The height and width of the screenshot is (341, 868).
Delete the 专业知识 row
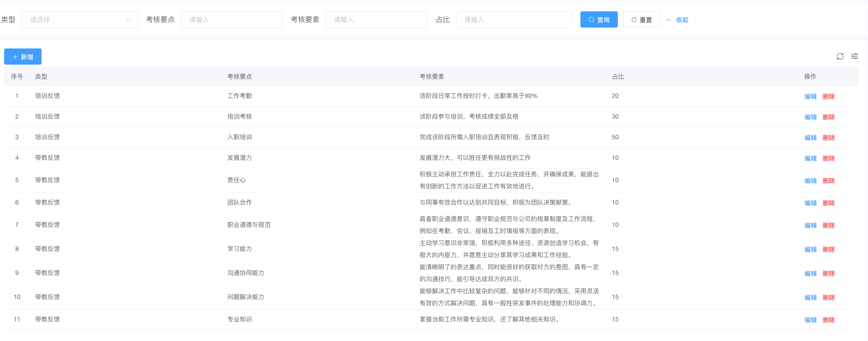(x=828, y=320)
